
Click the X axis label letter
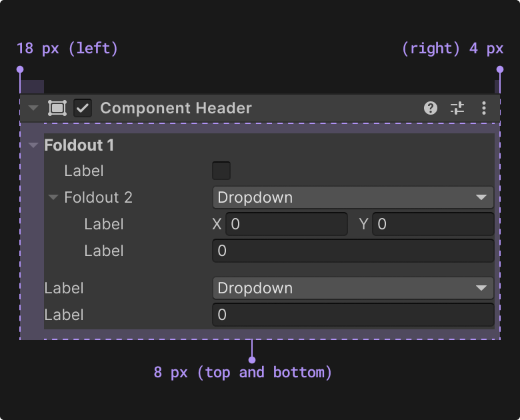(x=217, y=224)
